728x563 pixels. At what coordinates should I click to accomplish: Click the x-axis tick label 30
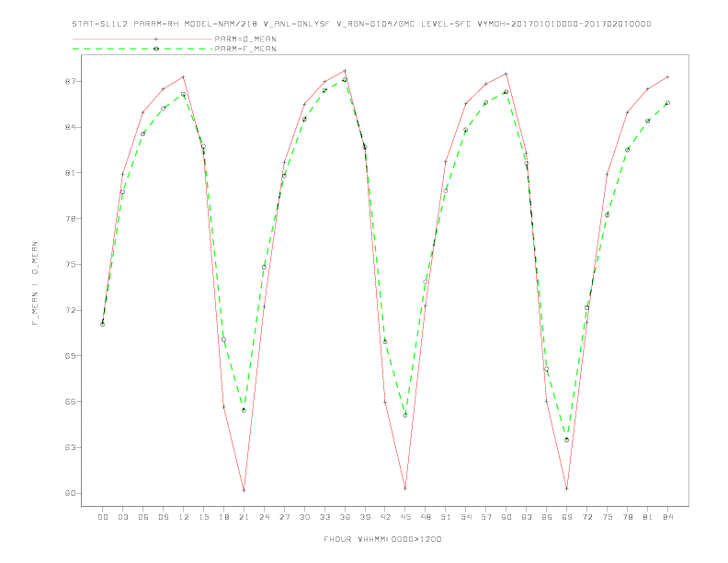[304, 517]
